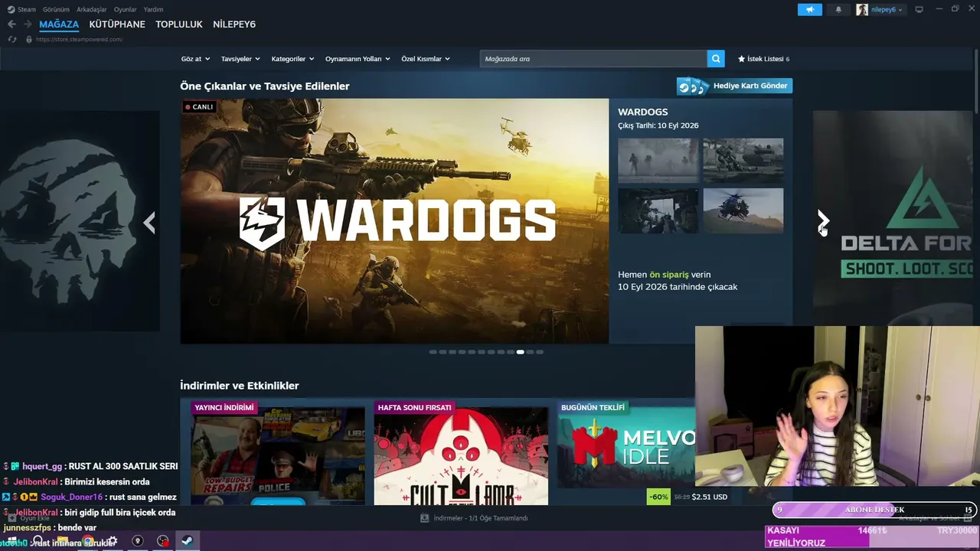Open the WARDOGS title link
The height and width of the screenshot is (551, 980).
pos(643,112)
